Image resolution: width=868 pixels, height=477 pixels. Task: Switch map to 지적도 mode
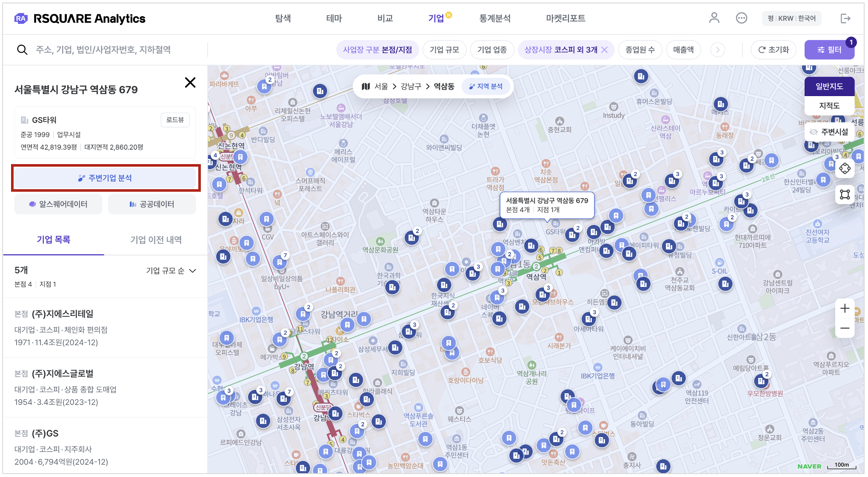point(829,105)
